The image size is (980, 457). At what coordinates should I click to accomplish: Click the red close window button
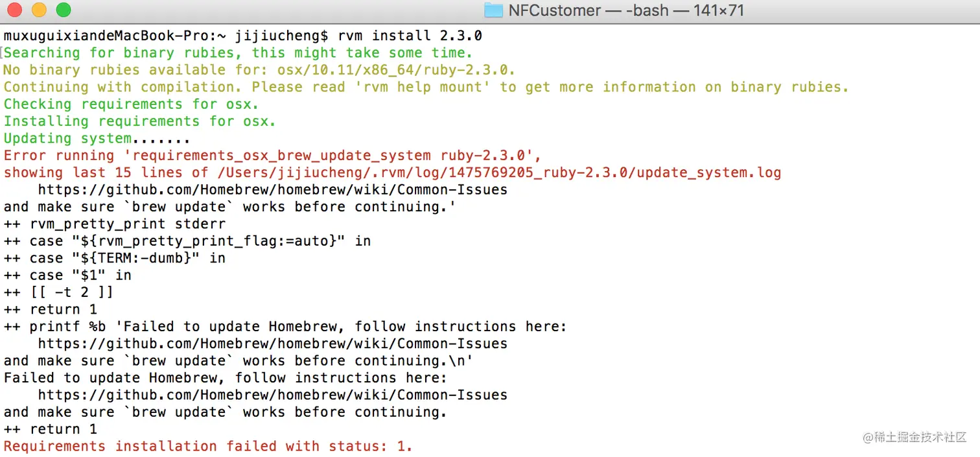coord(14,10)
